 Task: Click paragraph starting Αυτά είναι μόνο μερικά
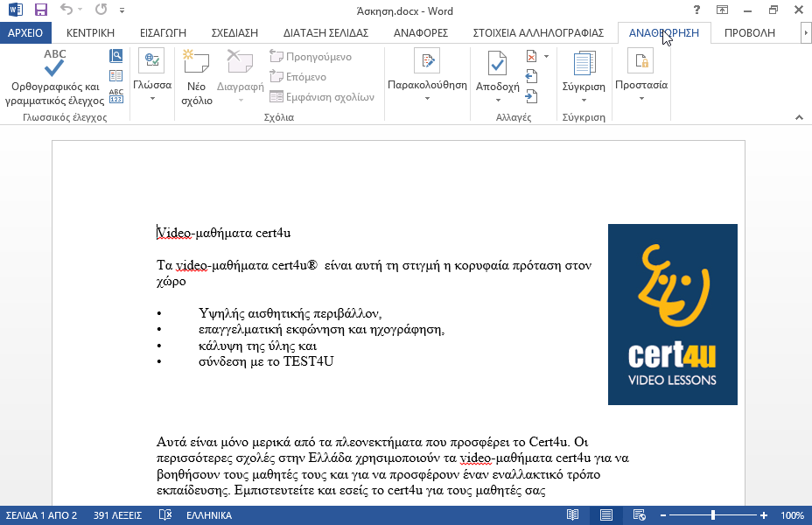click(x=393, y=466)
